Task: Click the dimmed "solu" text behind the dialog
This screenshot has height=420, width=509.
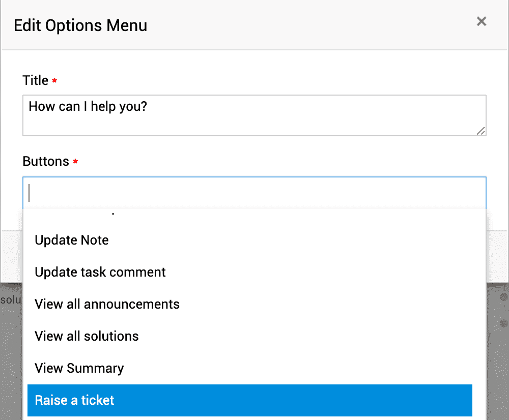Action: coord(10,299)
